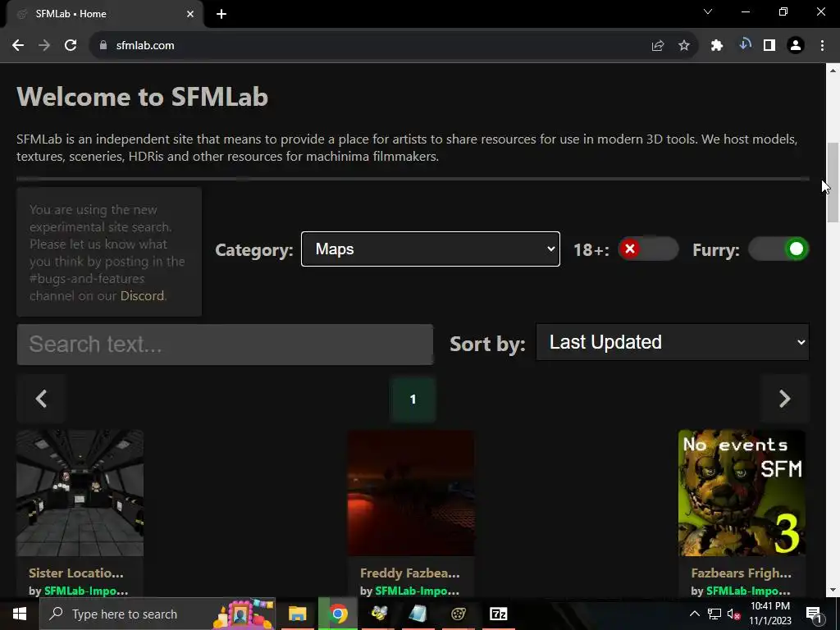The image size is (840, 630).
Task: Open the Sister Locatio... title link
Action: click(x=76, y=573)
